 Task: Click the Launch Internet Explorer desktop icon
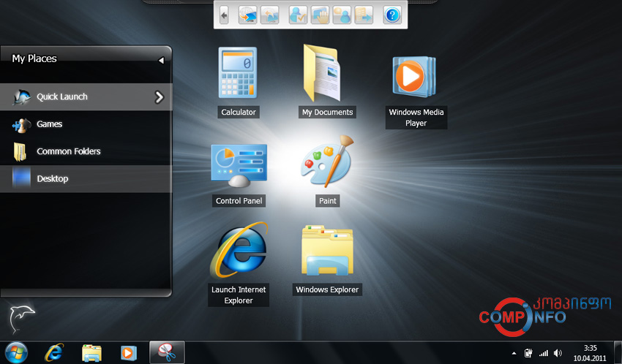point(239,249)
